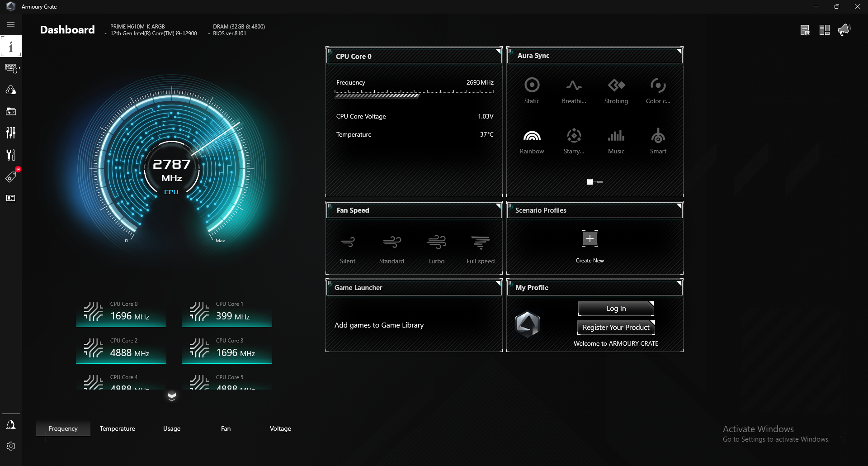Enable Full speed fan mode

tap(480, 248)
